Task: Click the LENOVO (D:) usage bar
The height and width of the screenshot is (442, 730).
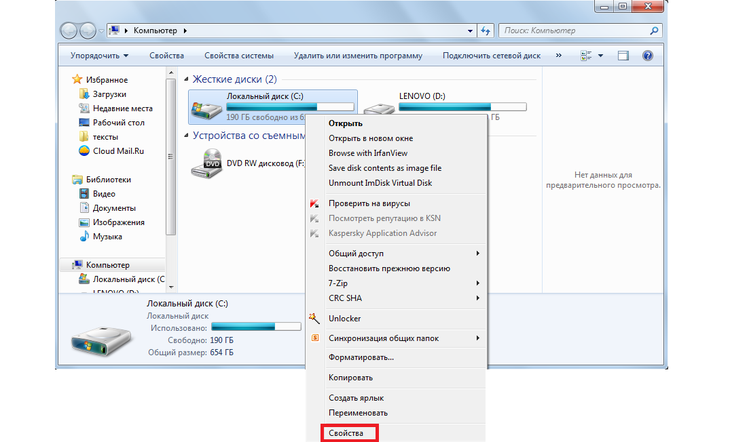Action: coord(462,107)
